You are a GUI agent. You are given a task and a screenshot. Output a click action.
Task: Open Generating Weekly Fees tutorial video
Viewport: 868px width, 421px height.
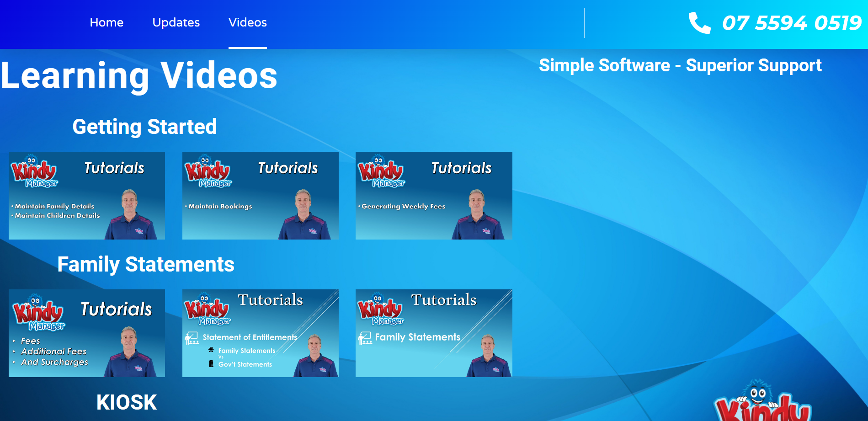point(434,196)
